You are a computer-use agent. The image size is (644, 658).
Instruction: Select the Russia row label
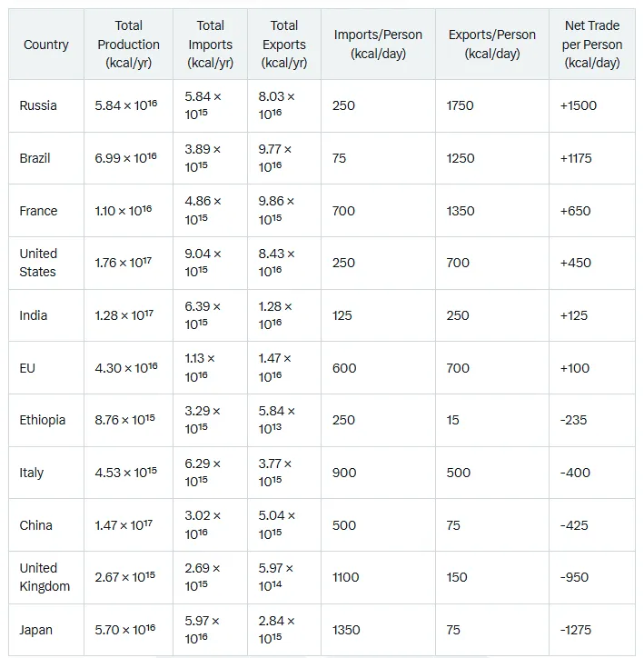(x=38, y=105)
